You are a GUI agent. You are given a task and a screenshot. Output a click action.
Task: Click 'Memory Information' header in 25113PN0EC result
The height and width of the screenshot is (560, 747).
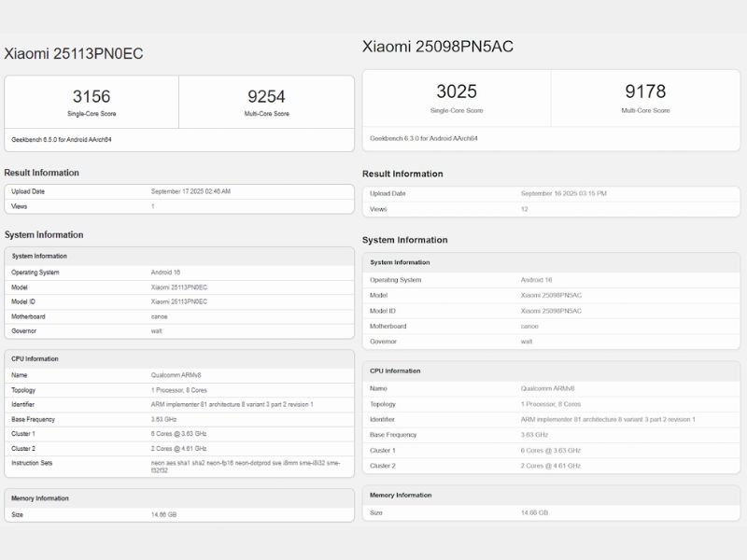(x=40, y=498)
